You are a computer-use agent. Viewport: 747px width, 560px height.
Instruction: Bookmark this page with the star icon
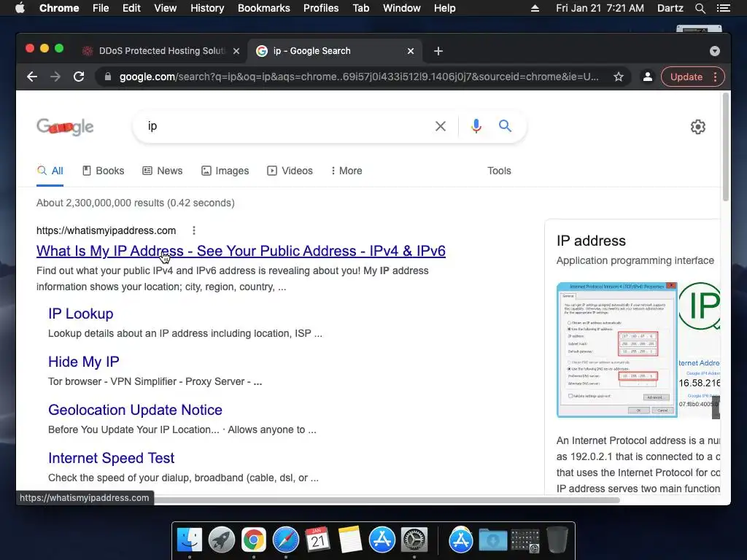click(x=619, y=77)
